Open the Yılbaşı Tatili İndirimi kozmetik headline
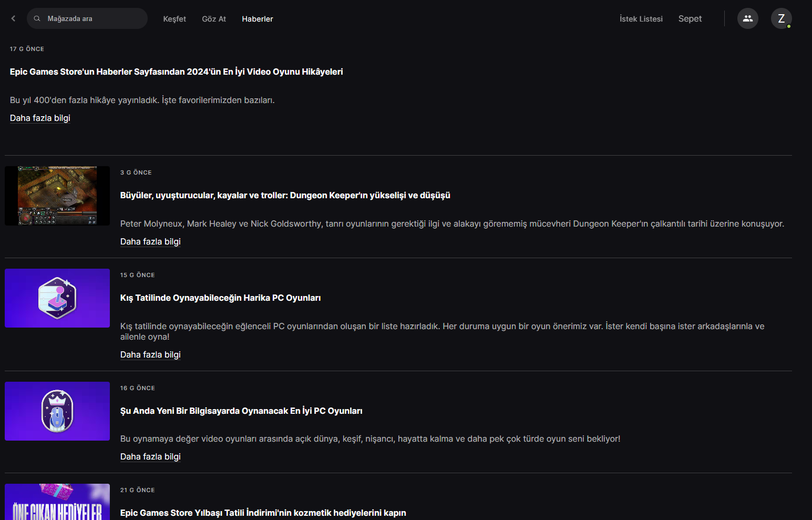Viewport: 812px width, 520px height. (263, 513)
